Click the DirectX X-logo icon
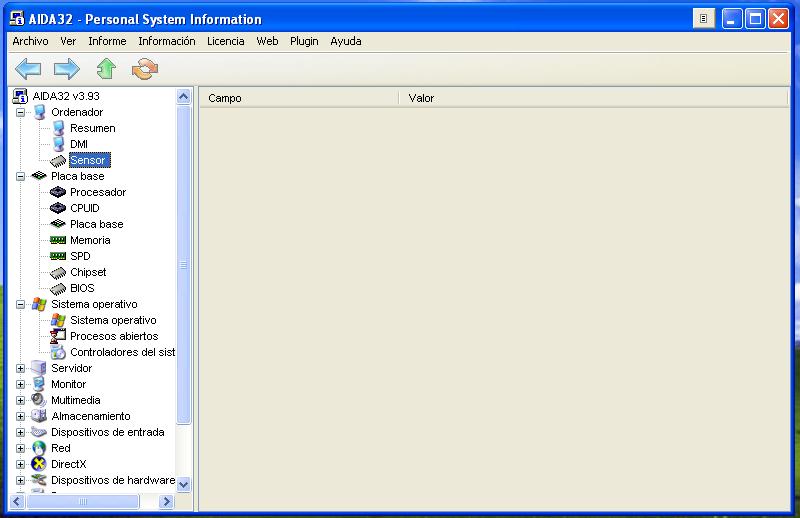Screen dimensions: 800x518 coord(39,464)
